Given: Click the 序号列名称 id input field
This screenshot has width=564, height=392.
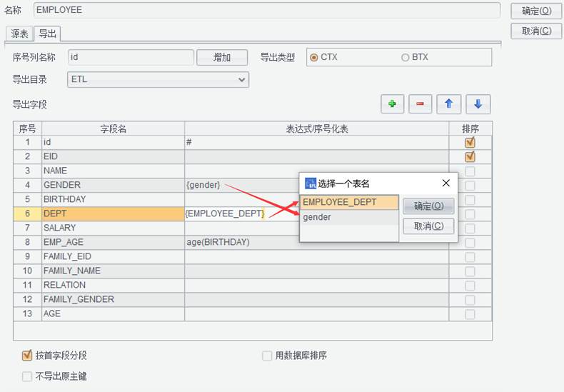Looking at the screenshot, I should 131,58.
